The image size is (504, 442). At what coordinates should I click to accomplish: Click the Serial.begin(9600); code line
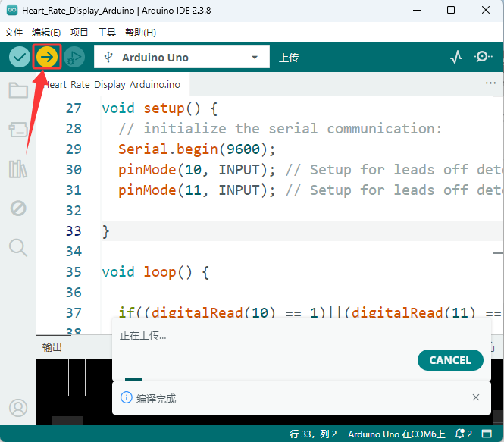click(197, 149)
